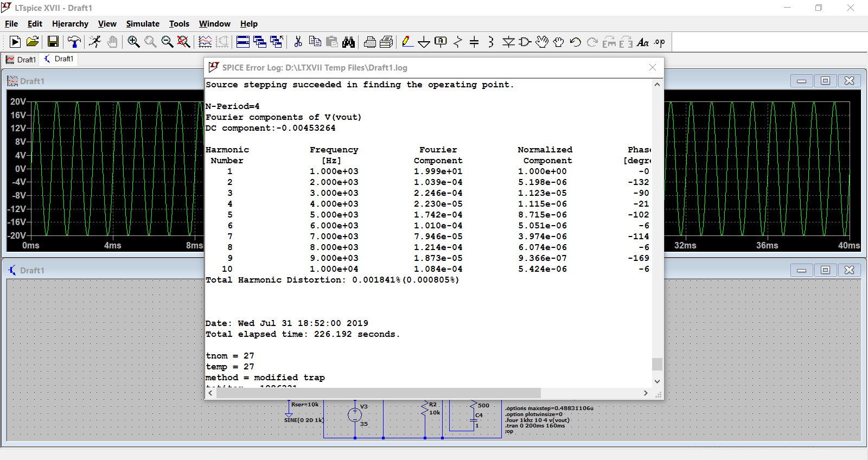Select the Move hand tool

(542, 42)
